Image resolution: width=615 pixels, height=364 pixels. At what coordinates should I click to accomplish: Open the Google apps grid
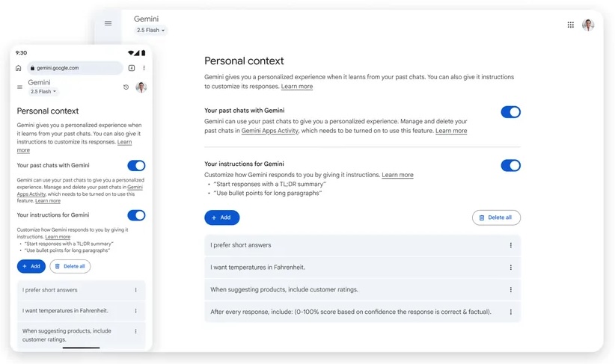coord(571,25)
